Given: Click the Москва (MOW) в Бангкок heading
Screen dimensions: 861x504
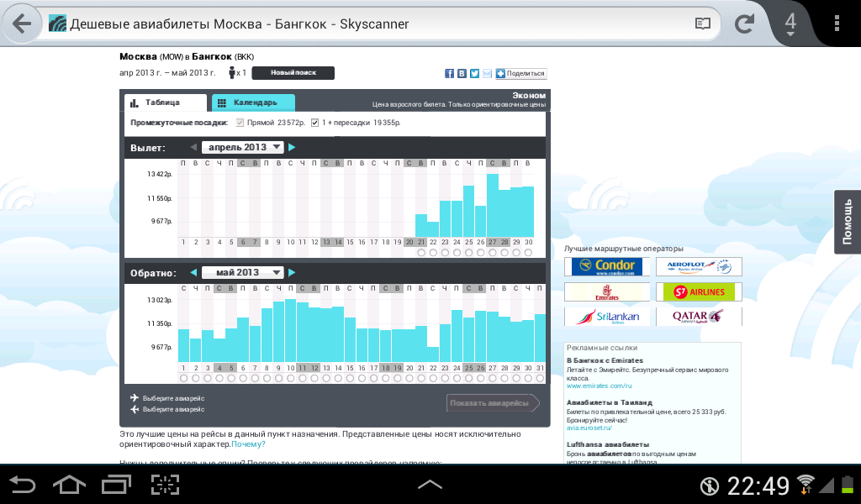Looking at the screenshot, I should [187, 56].
